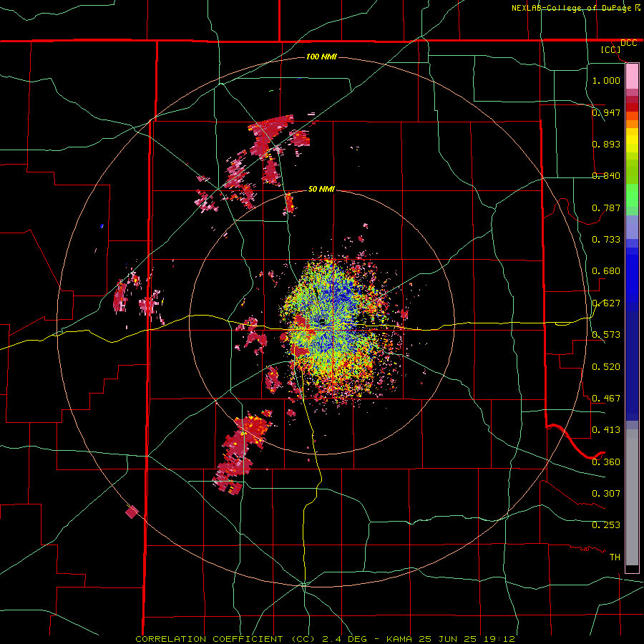Click the [CC] scale unit label
Image resolution: width=644 pixels, height=644 pixels.
611,49
